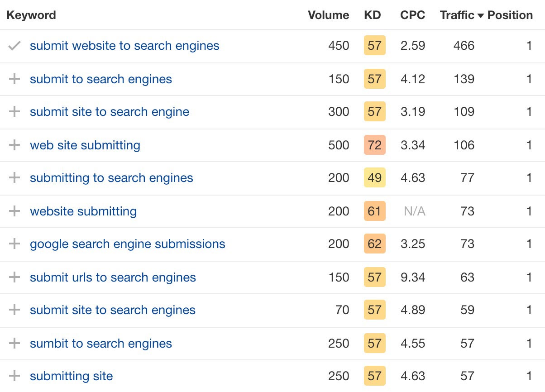Screen dimensions: 545x392
Task: Click plus icon beside 'web site submitting'
Action: pos(14,145)
